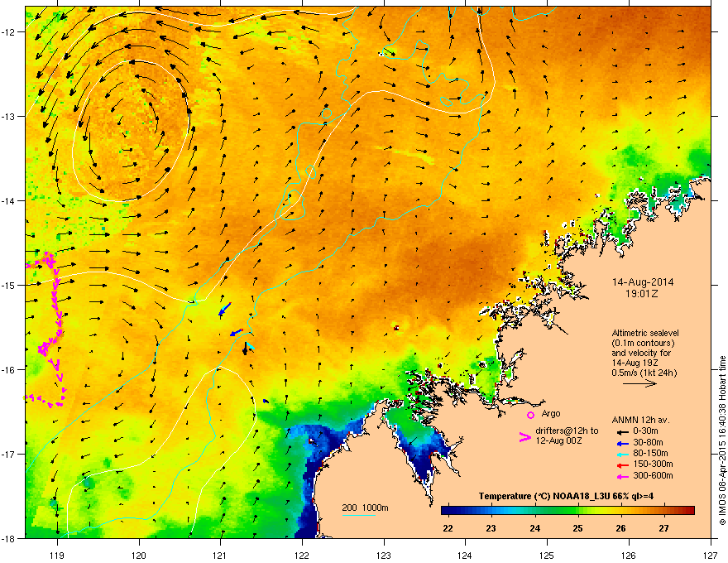Click the IMOS copyright timestamp text
Image resolution: width=728 pixels, height=563 pixels.
pos(722,440)
